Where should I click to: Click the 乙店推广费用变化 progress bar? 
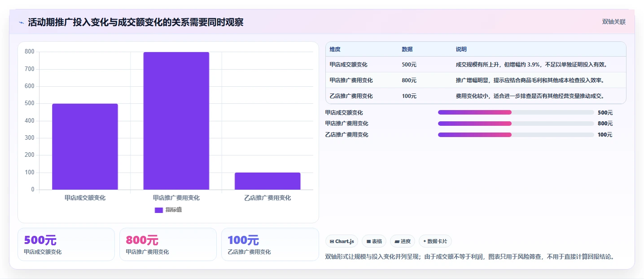[516, 135]
